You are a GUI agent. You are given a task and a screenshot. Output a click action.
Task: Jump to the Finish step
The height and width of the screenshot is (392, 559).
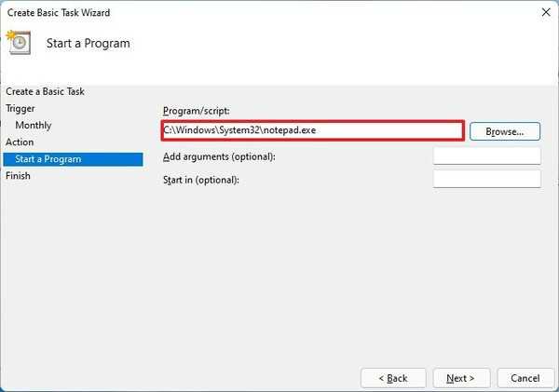pyautogui.click(x=18, y=175)
